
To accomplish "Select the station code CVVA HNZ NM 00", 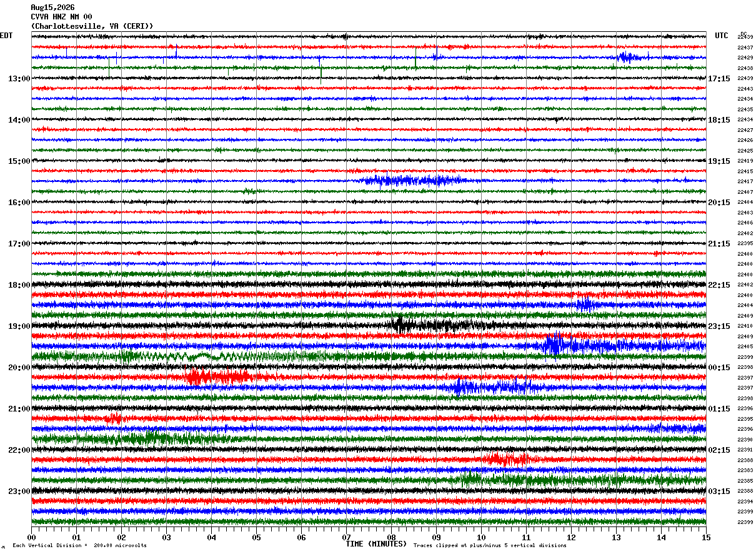I will tap(61, 17).
